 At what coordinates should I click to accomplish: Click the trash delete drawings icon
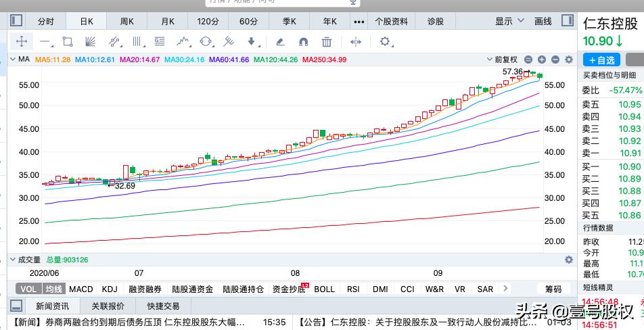click(x=327, y=41)
